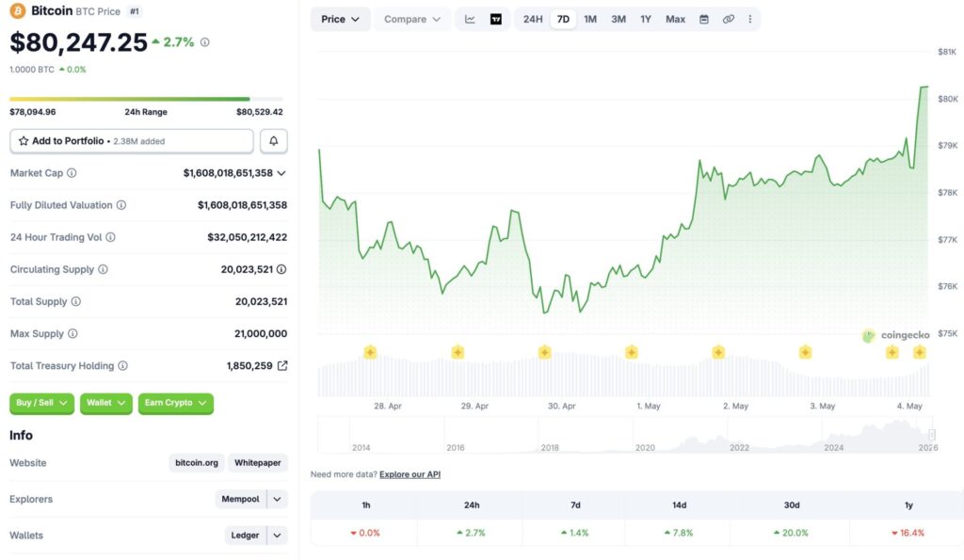Follow the Explore our API link

[410, 474]
